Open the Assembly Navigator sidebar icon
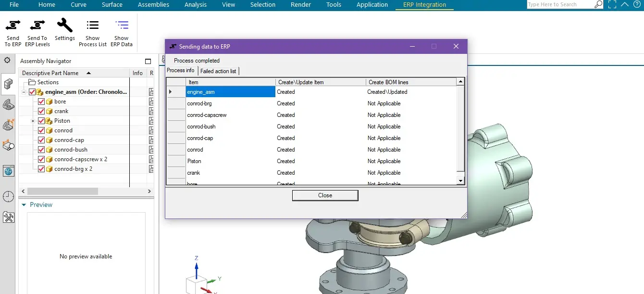The image size is (644, 294). click(x=7, y=84)
